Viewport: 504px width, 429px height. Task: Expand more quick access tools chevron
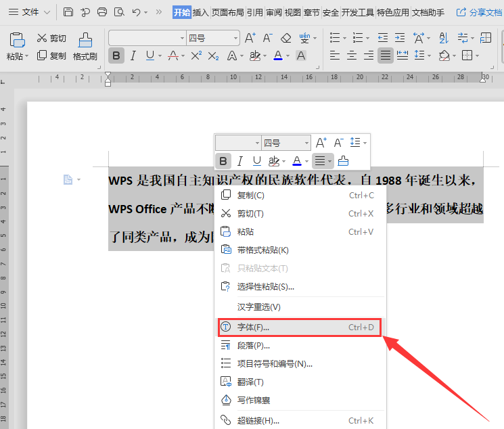[x=158, y=12]
